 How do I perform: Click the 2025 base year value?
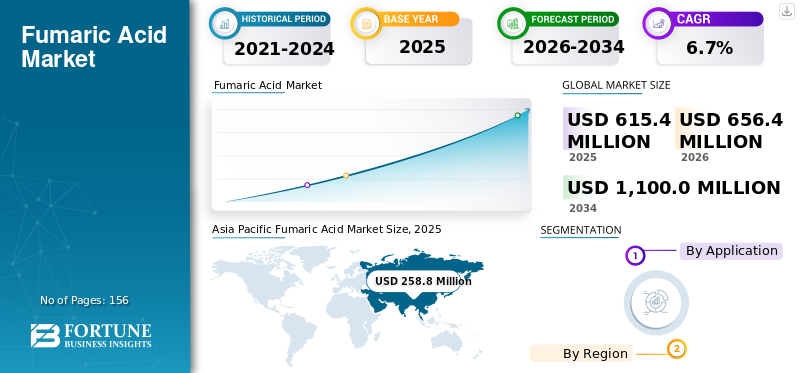[422, 47]
